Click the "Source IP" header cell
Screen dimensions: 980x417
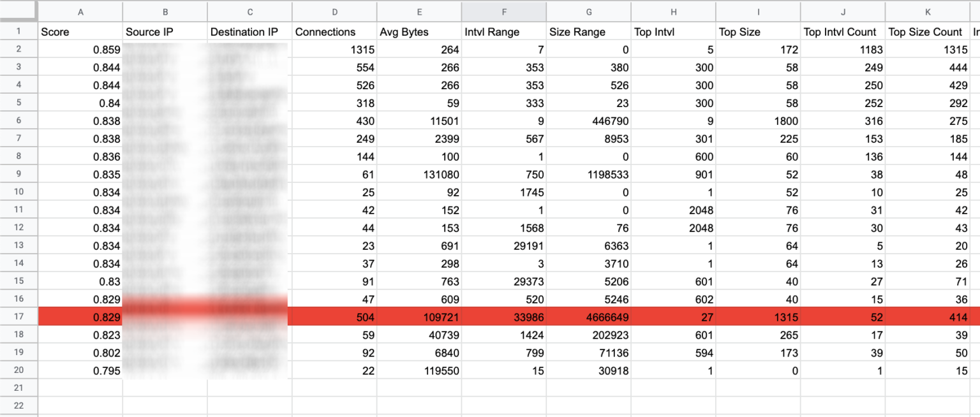[x=165, y=32]
